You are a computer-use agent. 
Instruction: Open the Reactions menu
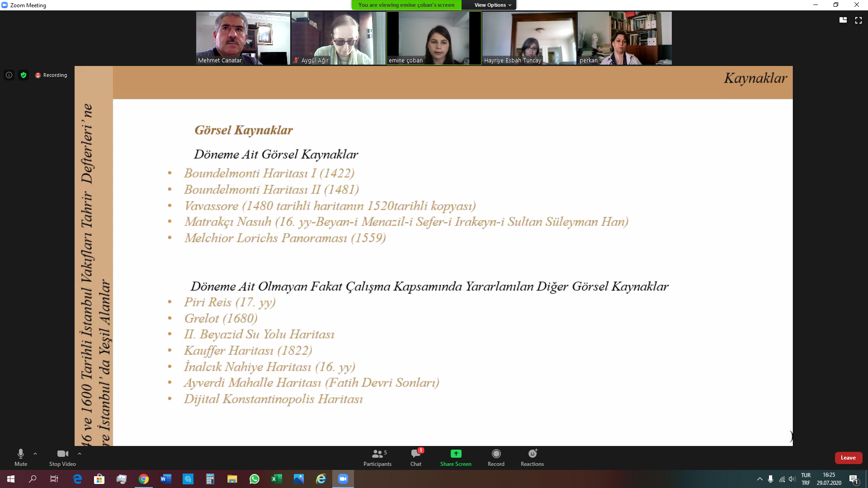point(532,457)
